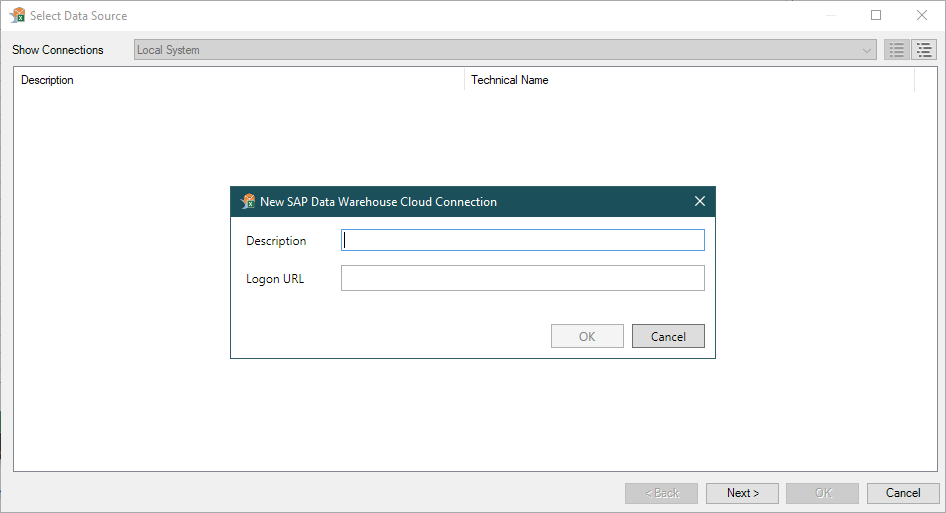Viewport: 946px width, 513px height.
Task: Close the New SAP Data Warehouse Cloud Connection dialog
Action: [699, 201]
